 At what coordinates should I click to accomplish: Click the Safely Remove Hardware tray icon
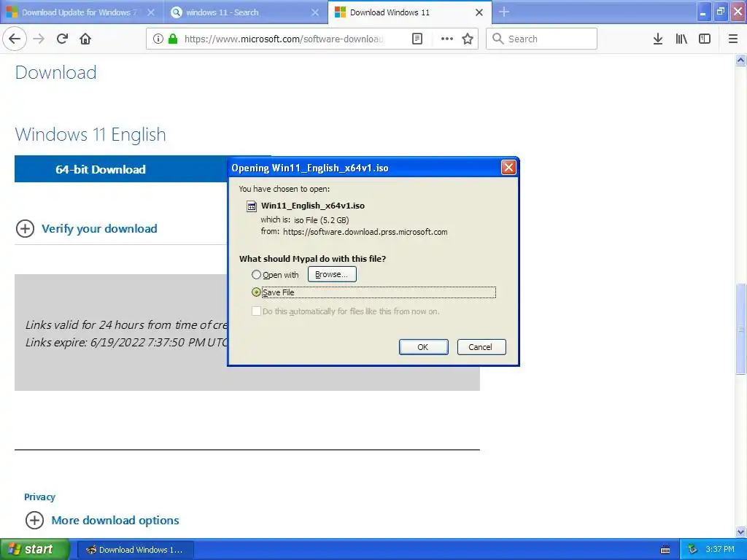click(x=693, y=550)
